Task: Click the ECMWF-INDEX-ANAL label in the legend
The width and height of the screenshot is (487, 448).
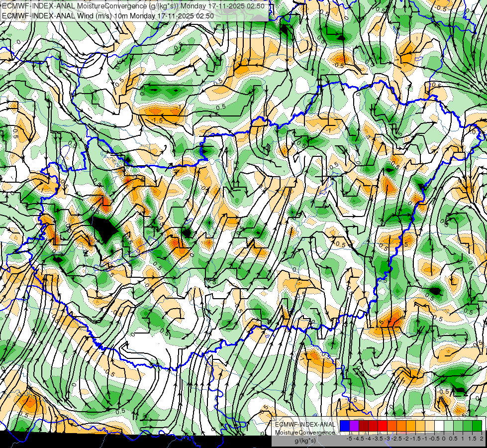Action: pyautogui.click(x=305, y=425)
